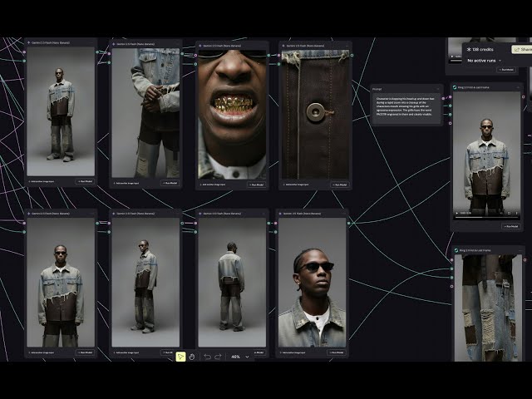Image resolution: width=532 pixels, height=399 pixels.
Task: Toggle fullscreen on Kling video preview
Action: pyautogui.click(x=509, y=213)
